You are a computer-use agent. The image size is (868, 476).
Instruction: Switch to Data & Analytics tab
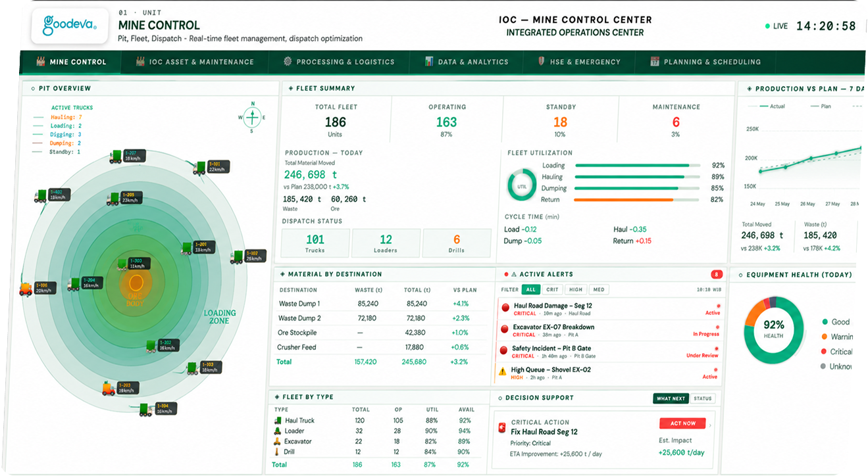466,62
